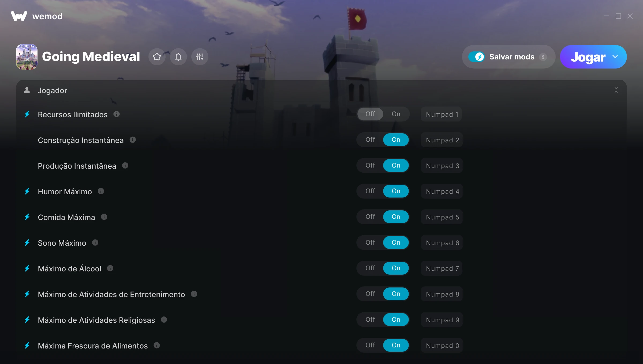This screenshot has height=364, width=643.
Task: Edit the Numpad 8 hotkey
Action: coord(442,294)
